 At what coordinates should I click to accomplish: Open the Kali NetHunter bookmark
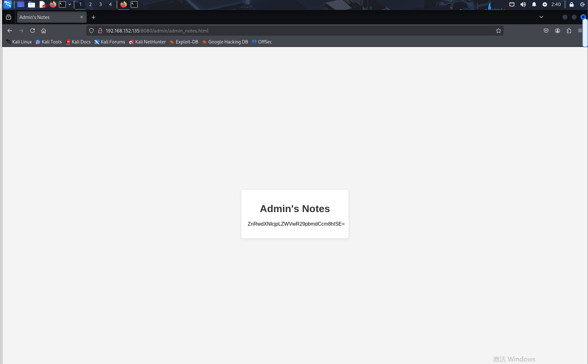147,42
